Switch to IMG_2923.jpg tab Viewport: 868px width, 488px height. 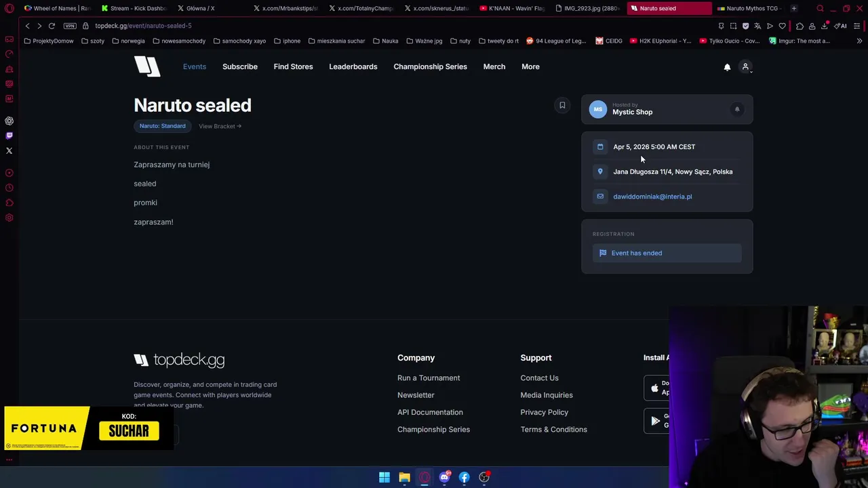click(588, 8)
